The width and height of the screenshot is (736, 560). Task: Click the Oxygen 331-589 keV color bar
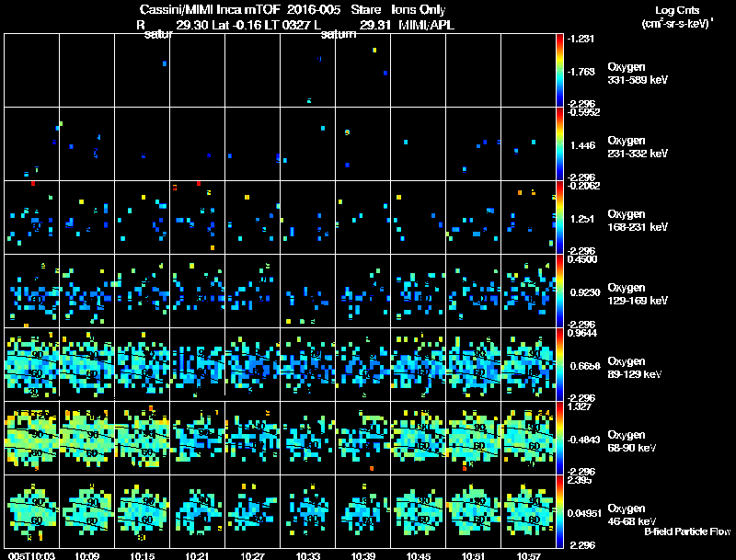pyautogui.click(x=559, y=71)
